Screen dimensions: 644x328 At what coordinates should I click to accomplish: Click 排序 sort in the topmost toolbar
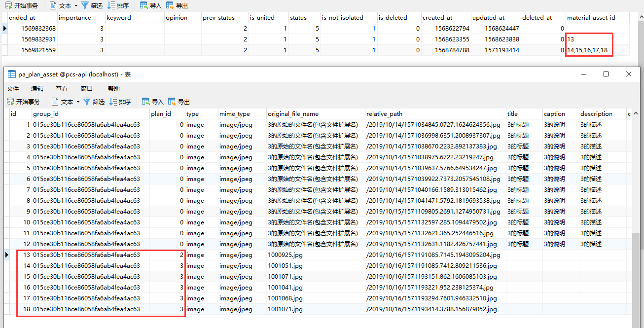point(118,6)
